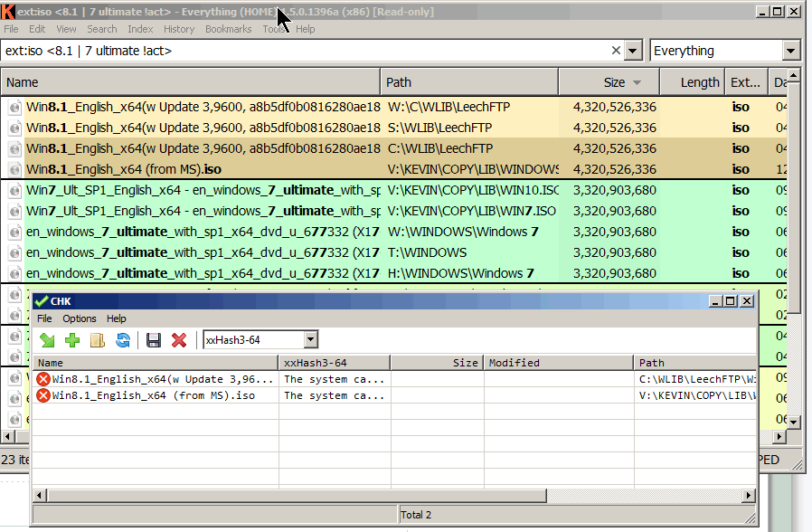Open the Help menu in Everything

[x=305, y=29]
